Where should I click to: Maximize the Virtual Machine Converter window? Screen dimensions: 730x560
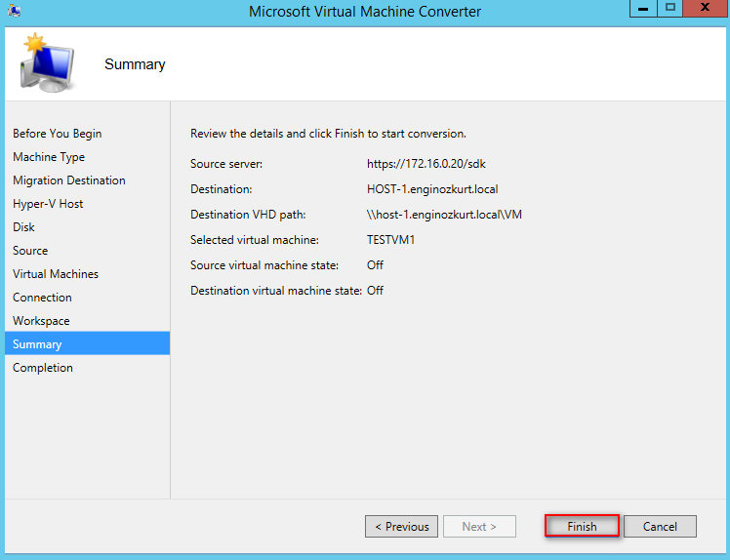669,9
